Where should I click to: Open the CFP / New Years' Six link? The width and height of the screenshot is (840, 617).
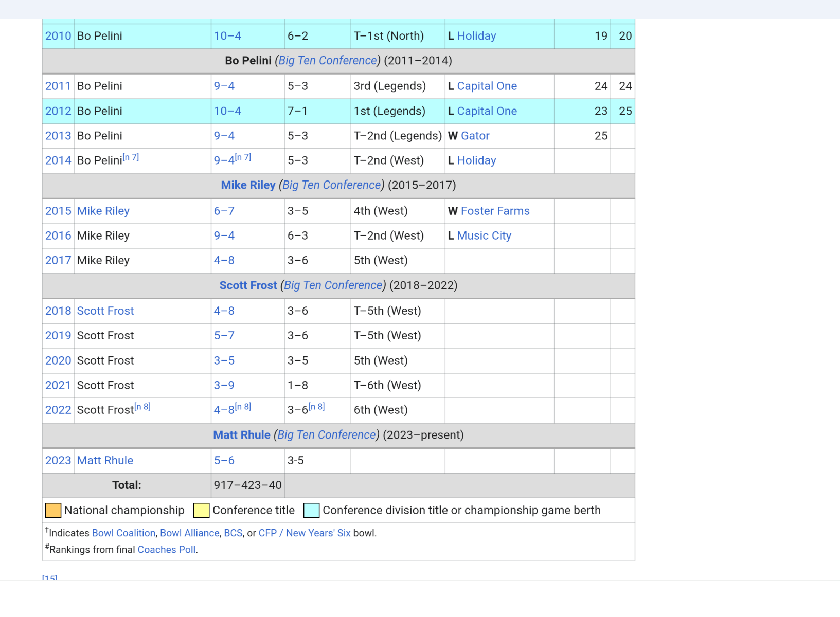tap(305, 533)
